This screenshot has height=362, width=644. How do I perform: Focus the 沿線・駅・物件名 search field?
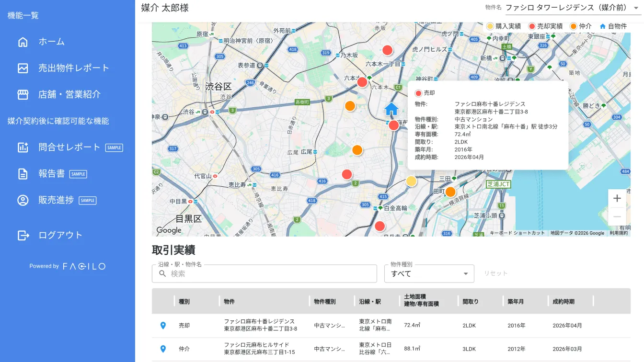(x=264, y=273)
